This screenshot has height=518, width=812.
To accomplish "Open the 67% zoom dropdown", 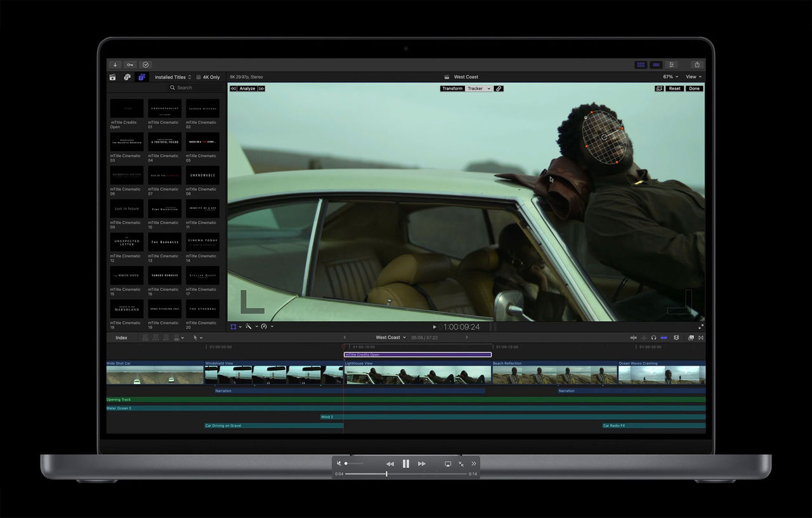I will point(670,77).
